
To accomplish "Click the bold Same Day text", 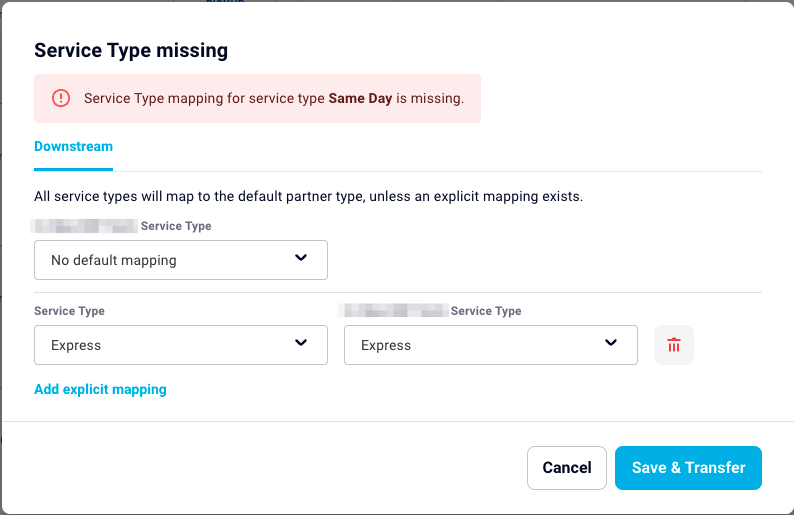I will (x=360, y=98).
